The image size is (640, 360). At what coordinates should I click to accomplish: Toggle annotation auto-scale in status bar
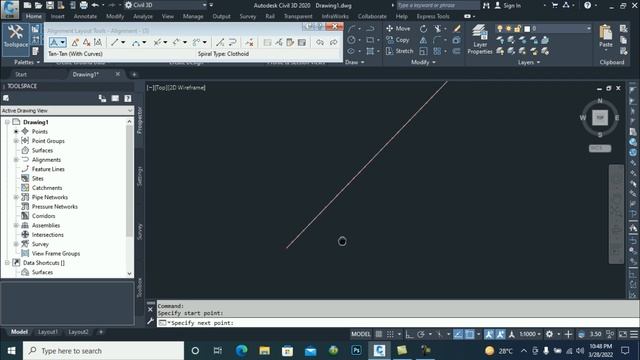[x=500, y=334]
